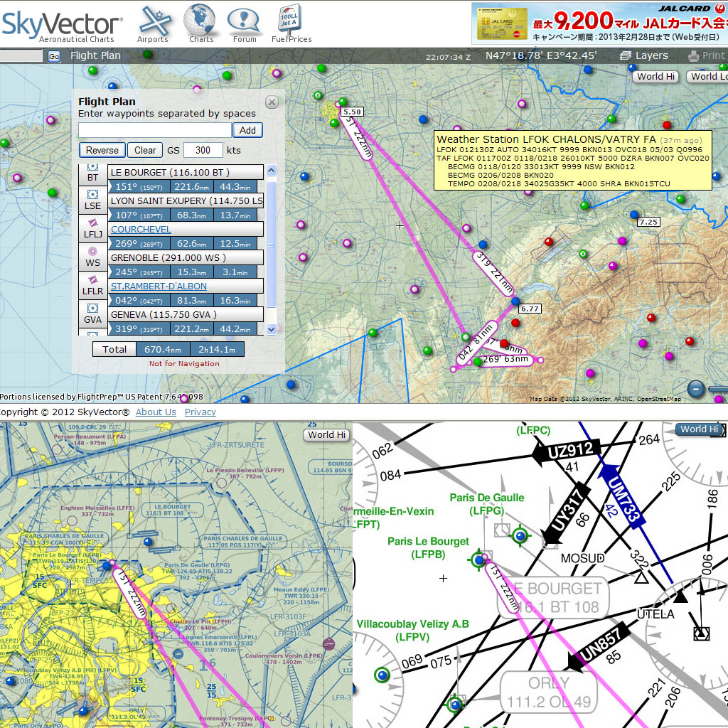Click the waypoints entry text field
This screenshot has width=728, height=728.
154,131
